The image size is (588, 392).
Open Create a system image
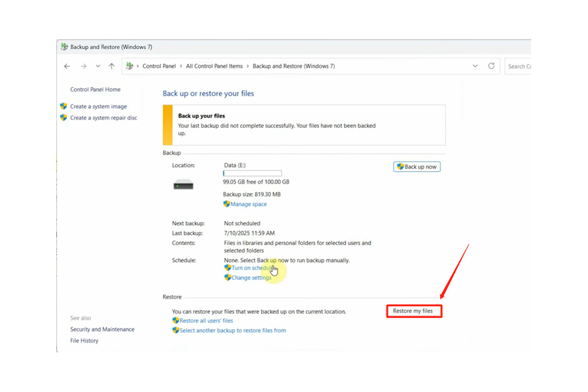[x=98, y=106]
